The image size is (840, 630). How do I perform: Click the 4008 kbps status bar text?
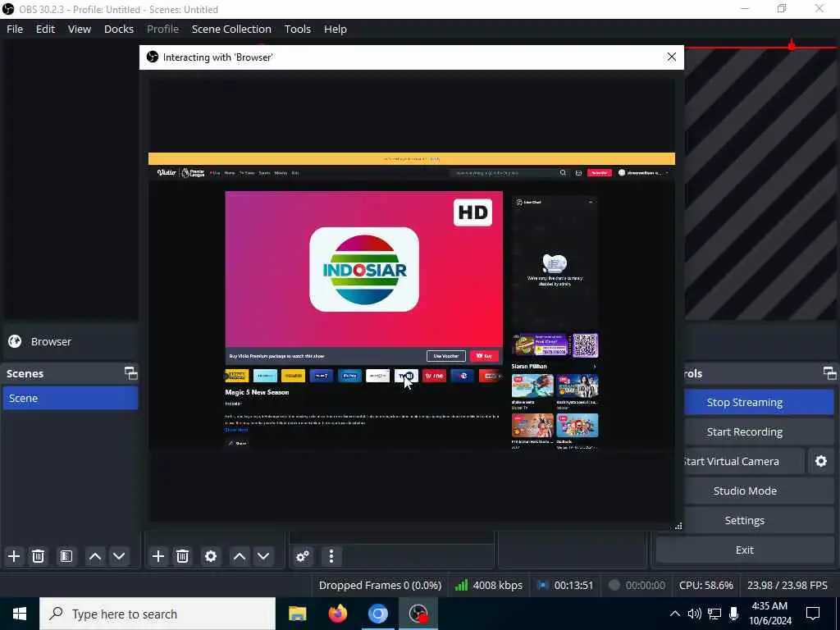click(x=498, y=586)
